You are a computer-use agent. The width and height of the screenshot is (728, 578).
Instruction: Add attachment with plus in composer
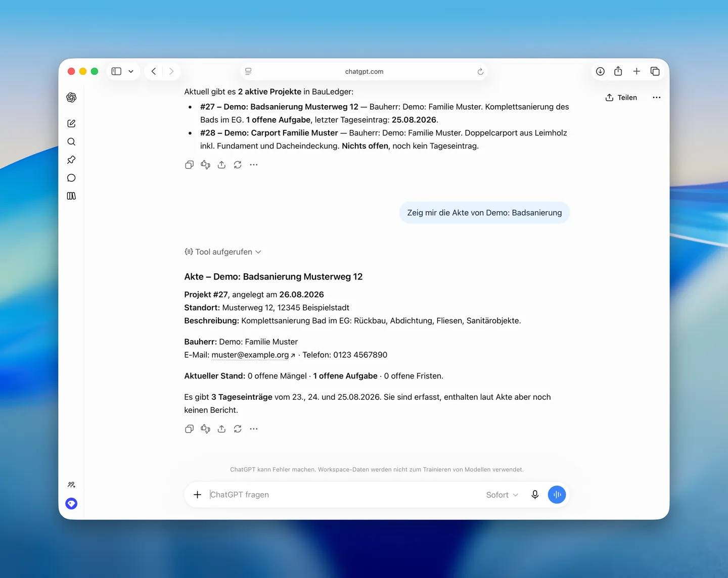pos(197,495)
